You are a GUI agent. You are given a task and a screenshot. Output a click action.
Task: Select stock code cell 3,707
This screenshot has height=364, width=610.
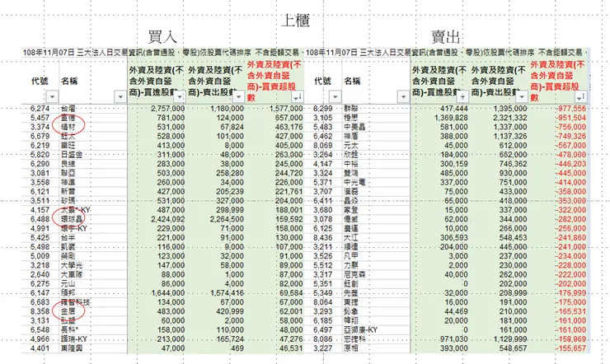pyautogui.click(x=323, y=192)
